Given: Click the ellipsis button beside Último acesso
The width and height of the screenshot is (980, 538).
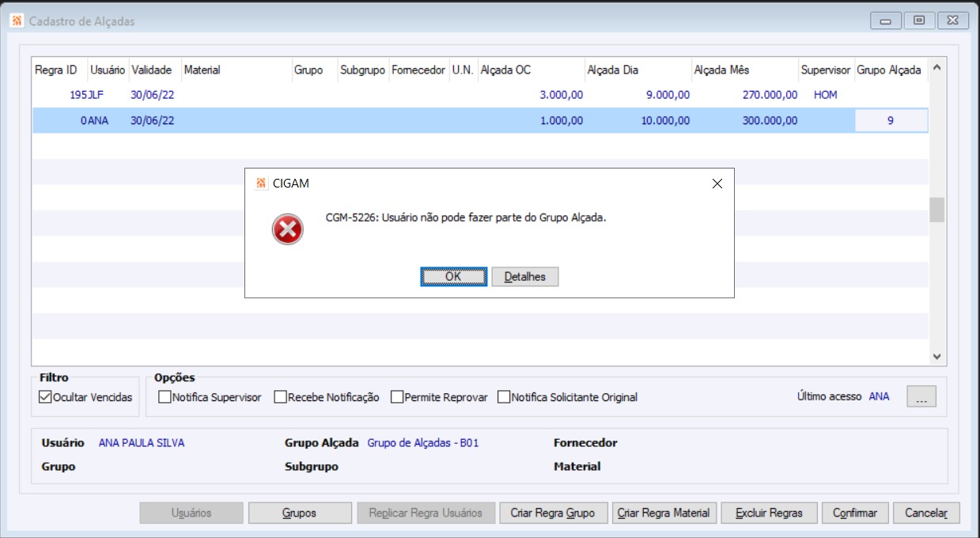Looking at the screenshot, I should click(921, 397).
